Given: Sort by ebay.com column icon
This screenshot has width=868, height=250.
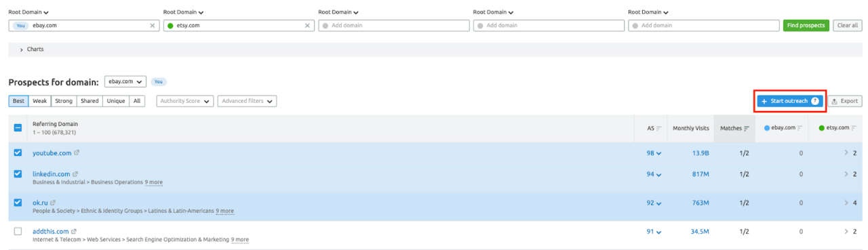Looking at the screenshot, I should (800, 128).
